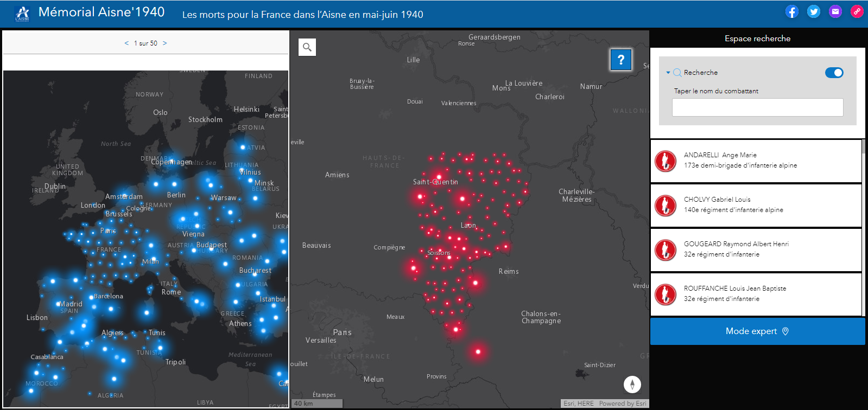The image size is (868, 410).
Task: Switch to Mode expert
Action: coord(757,331)
